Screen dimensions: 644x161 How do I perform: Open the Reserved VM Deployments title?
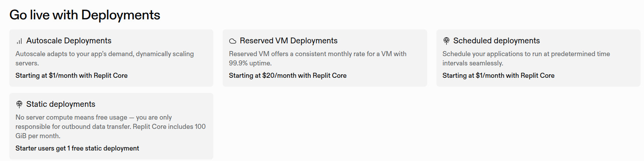(288, 41)
